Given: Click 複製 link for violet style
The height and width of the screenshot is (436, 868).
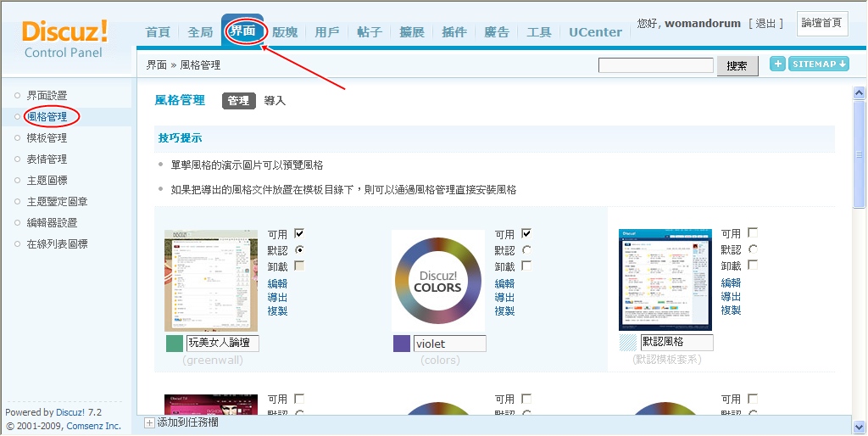Looking at the screenshot, I should coord(504,310).
